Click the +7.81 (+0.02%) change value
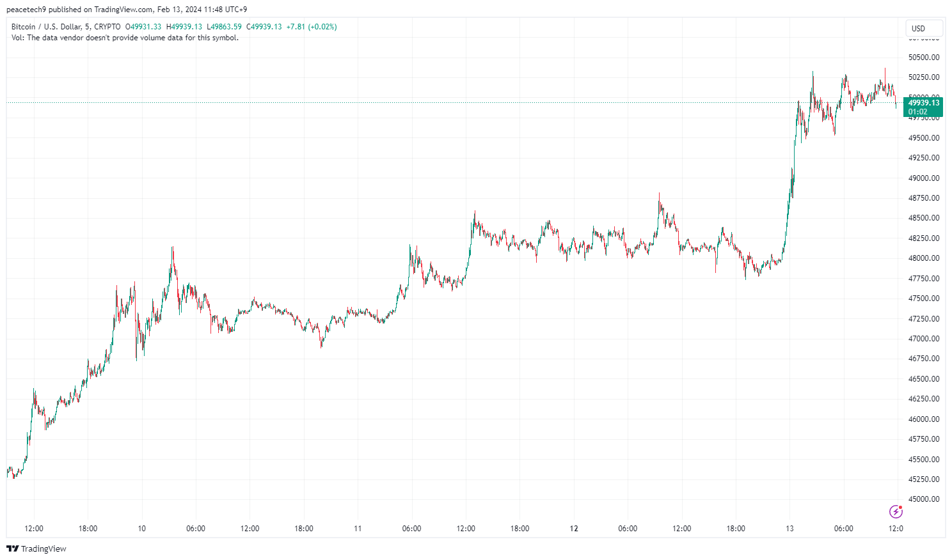Viewport: 952px width, 560px height. pyautogui.click(x=312, y=27)
